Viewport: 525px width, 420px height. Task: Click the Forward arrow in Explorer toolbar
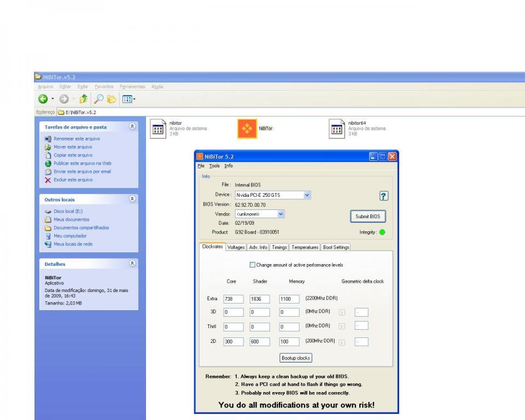(64, 99)
